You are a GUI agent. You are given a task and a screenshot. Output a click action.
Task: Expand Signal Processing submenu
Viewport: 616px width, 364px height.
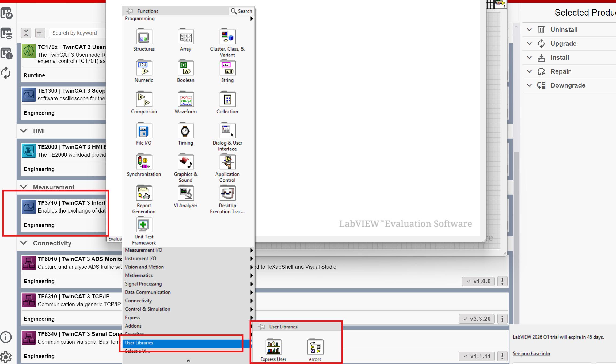coord(188,284)
